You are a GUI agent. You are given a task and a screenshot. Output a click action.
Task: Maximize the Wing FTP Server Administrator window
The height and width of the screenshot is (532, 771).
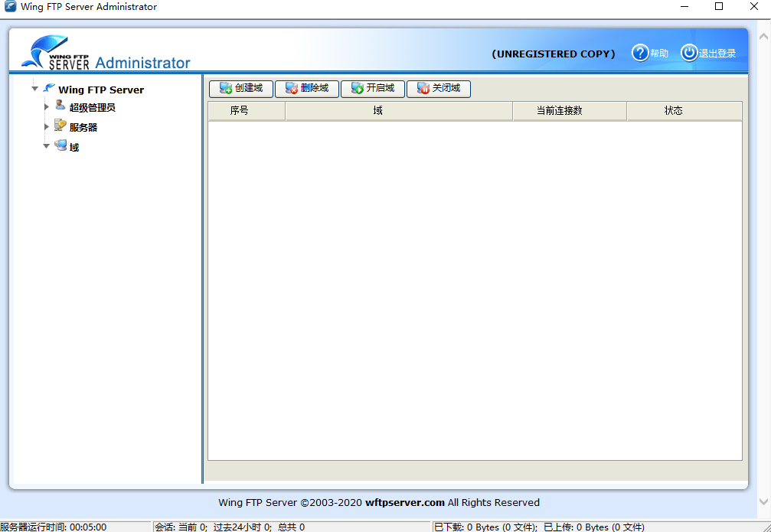[x=719, y=6]
